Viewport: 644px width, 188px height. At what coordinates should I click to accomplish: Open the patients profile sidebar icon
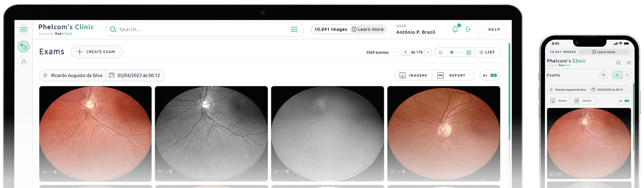tap(23, 61)
